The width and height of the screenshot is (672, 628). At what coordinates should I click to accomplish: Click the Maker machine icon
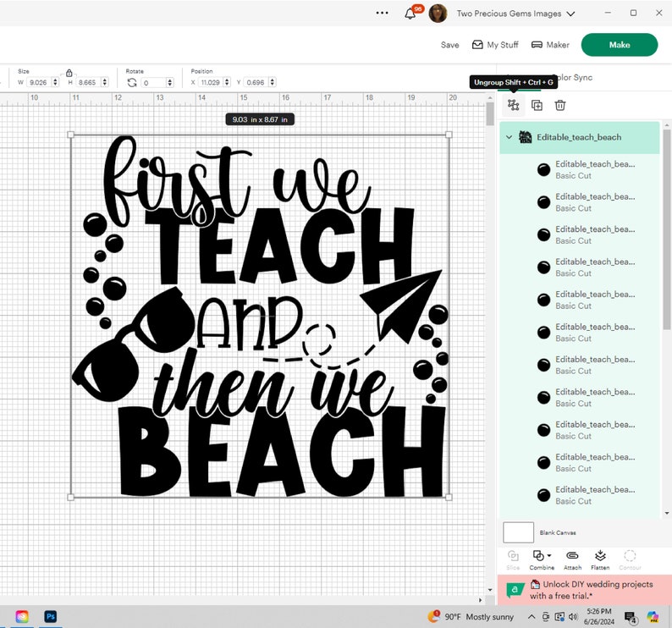point(537,45)
